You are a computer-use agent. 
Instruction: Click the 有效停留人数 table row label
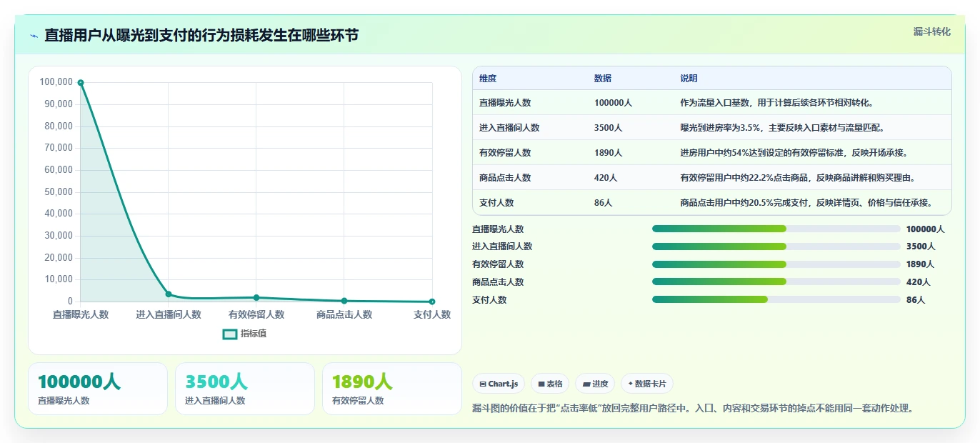(505, 153)
